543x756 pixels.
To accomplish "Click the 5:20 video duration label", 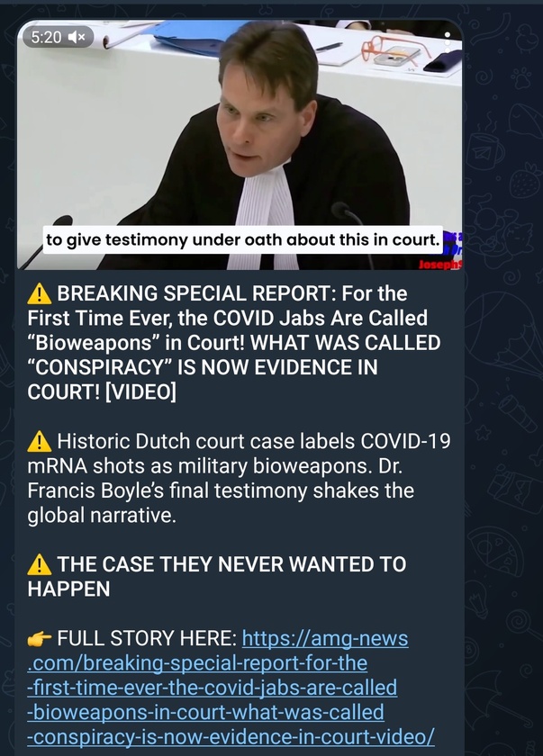I will (x=46, y=37).
